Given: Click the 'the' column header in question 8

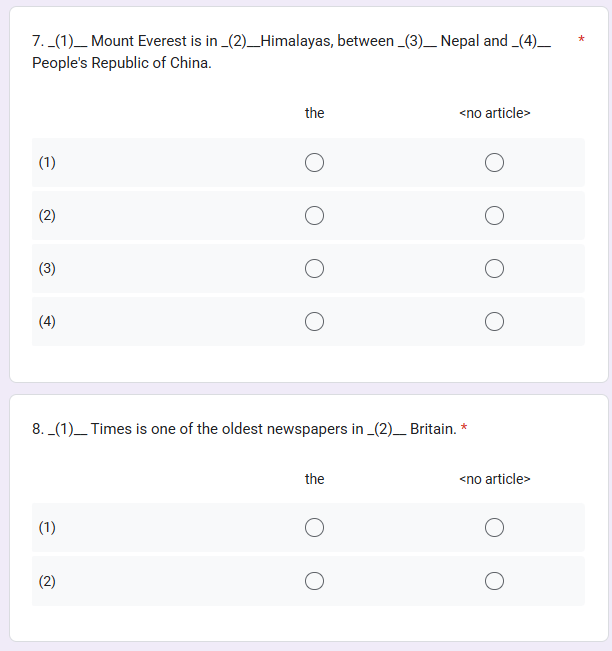Looking at the screenshot, I should click(314, 479).
